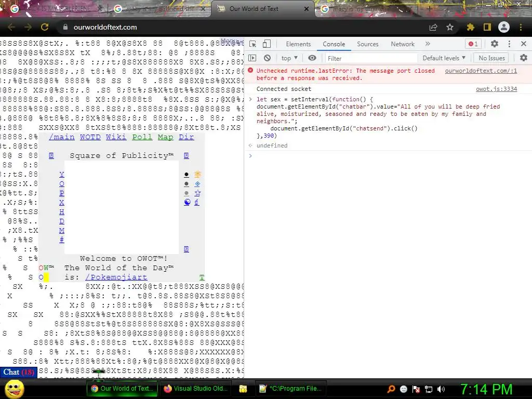Open DevTools settings gear in top bar
This screenshot has width=532, height=399.
tap(495, 44)
